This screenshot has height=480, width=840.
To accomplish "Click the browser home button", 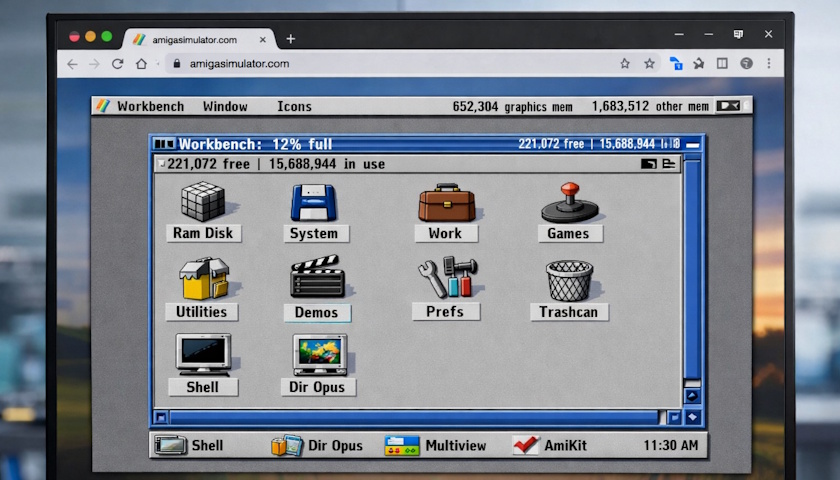I will pyautogui.click(x=141, y=64).
